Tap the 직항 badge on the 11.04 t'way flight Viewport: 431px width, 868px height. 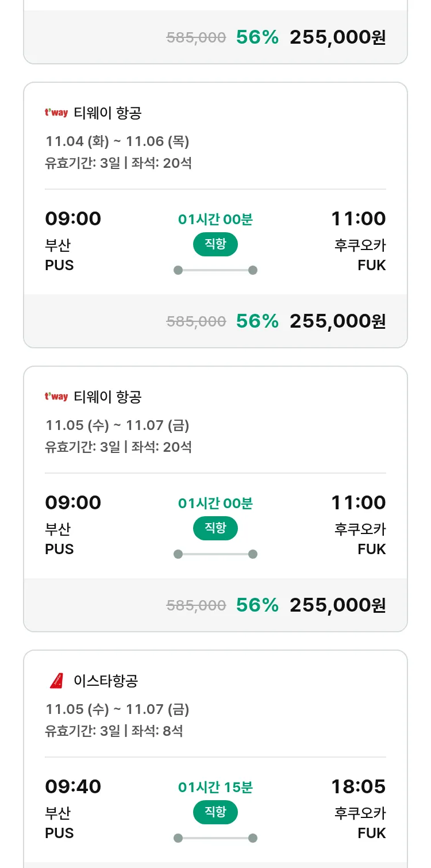point(215,244)
